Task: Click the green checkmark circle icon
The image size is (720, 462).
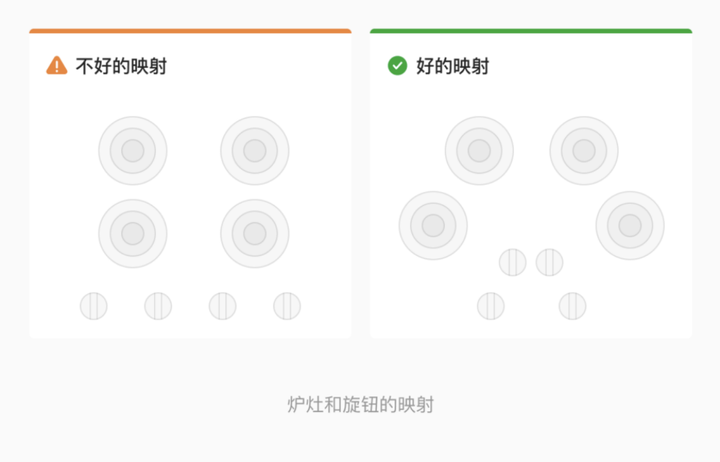Action: click(397, 66)
